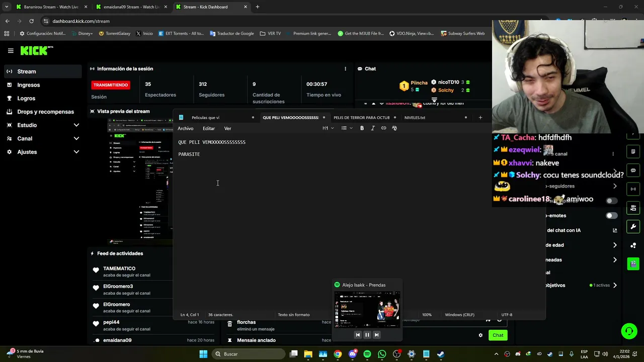Viewport: 644px width, 362px height.
Task: Open WhatsApp from the taskbar
Action: click(x=382, y=354)
